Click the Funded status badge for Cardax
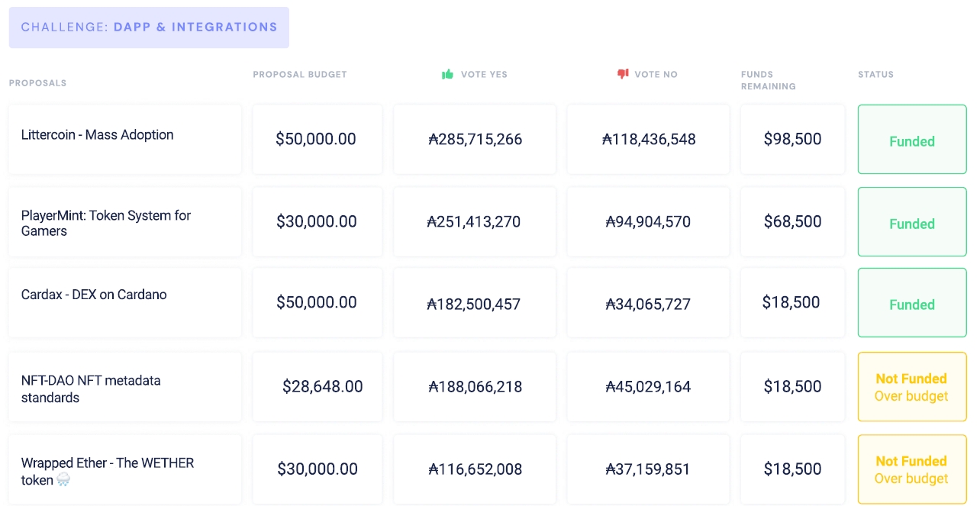980x506 pixels. coord(912,305)
